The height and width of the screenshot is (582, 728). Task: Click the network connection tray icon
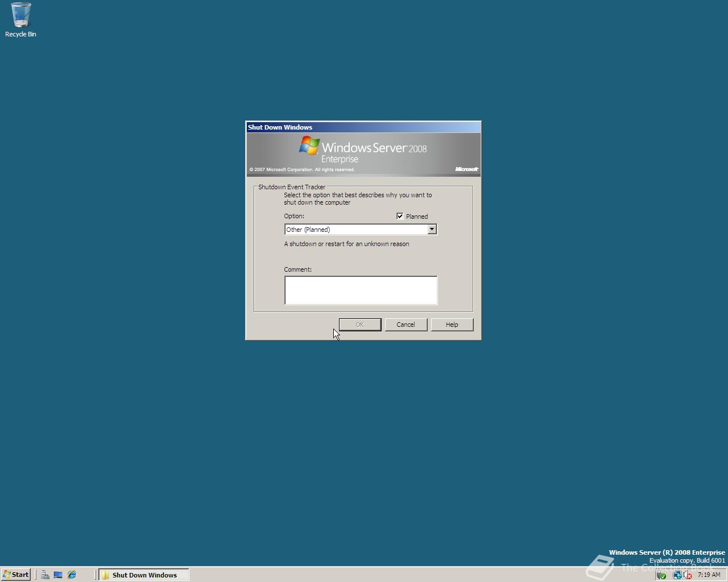tap(677, 575)
